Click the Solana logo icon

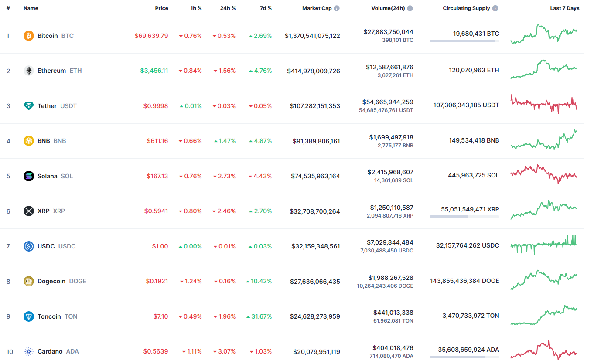coord(29,176)
